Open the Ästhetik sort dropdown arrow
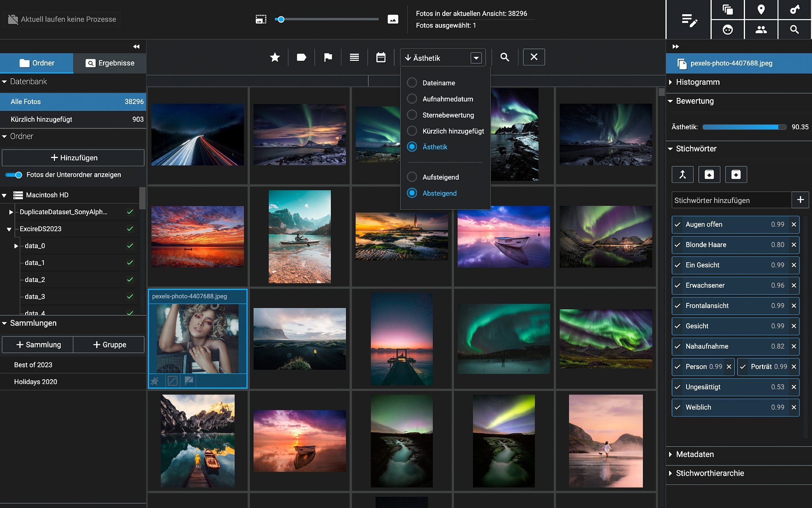Screen dimensions: 812x508 (476, 58)
